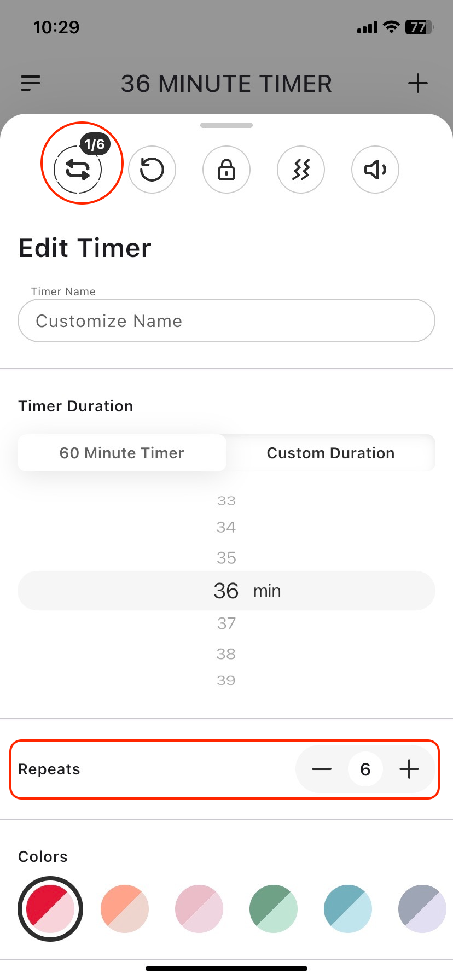Screen dimensions: 453x980
Task: Pick the green color swatch
Action: (x=274, y=909)
